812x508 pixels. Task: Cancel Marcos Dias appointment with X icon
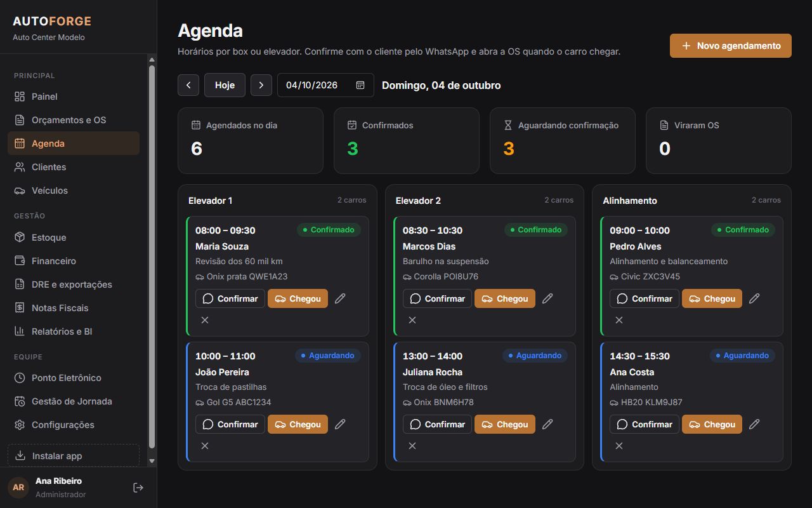pyautogui.click(x=412, y=320)
